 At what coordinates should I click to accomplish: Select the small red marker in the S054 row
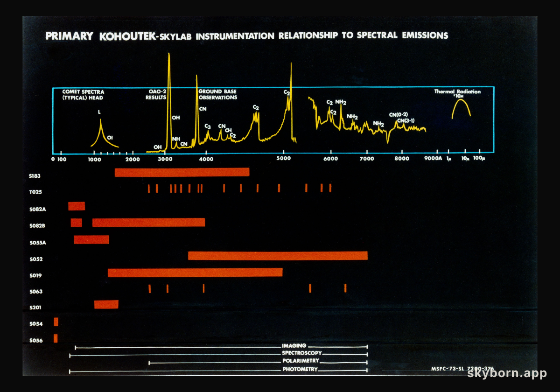click(x=56, y=322)
